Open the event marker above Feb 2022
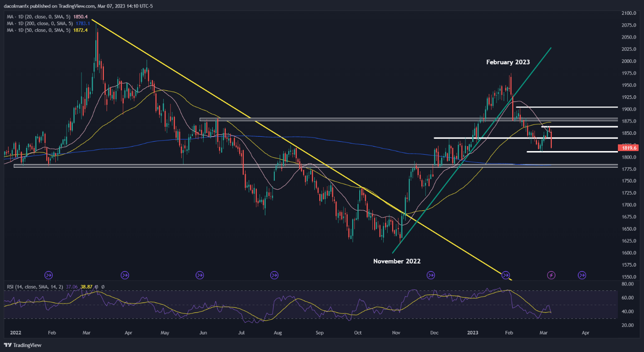This screenshot has width=644, height=352. pyautogui.click(x=49, y=275)
